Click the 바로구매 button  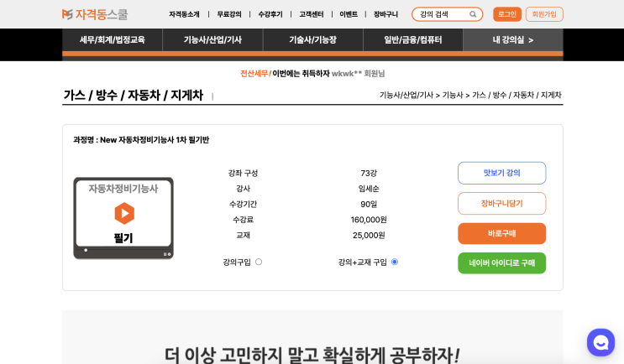pos(502,234)
